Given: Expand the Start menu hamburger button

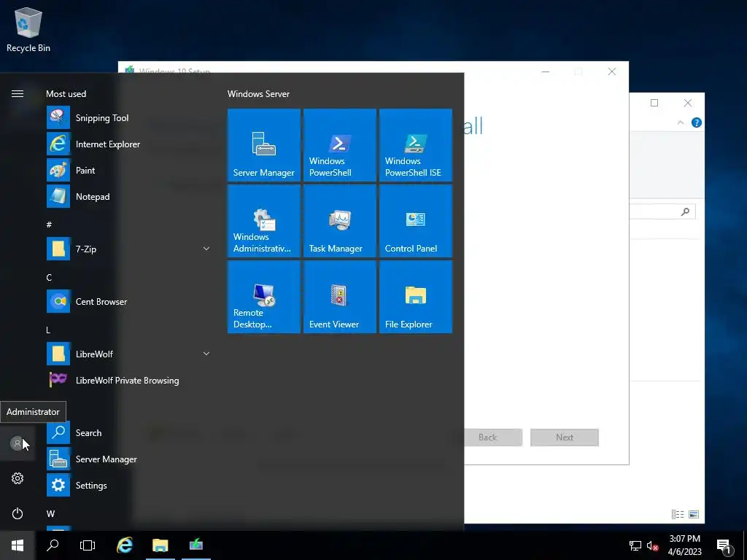Looking at the screenshot, I should [x=18, y=94].
